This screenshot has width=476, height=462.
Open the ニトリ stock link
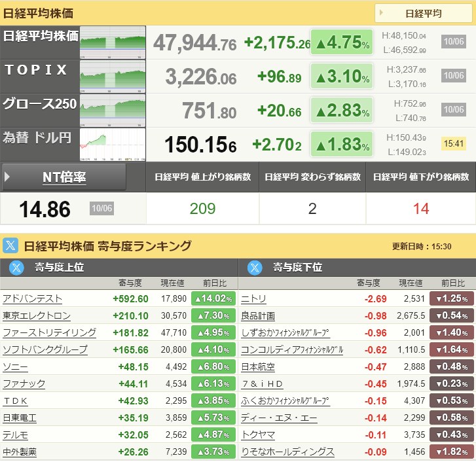[253, 298]
